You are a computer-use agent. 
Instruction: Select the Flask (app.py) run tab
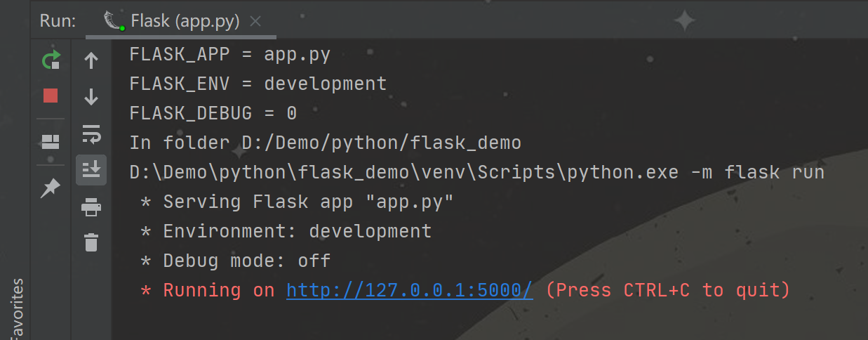[181, 21]
